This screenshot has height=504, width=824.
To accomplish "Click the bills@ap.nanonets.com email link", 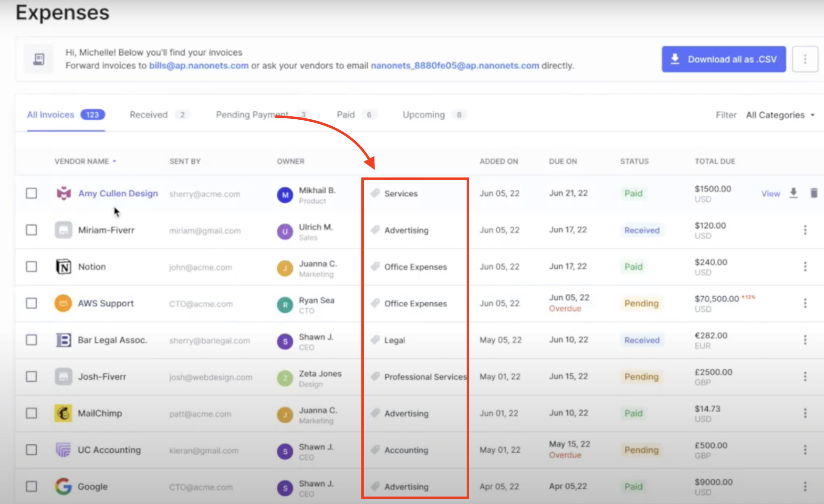I will coord(199,66).
